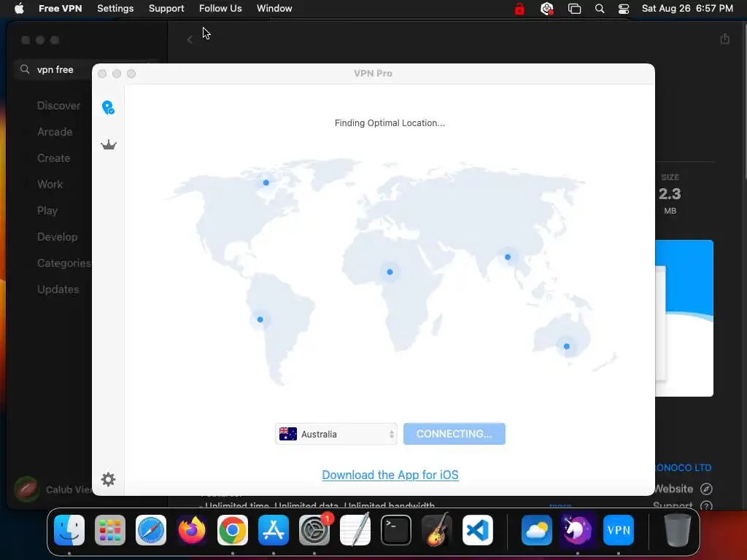Click the CONNECTING... button
The height and width of the screenshot is (560, 747).
pos(454,434)
